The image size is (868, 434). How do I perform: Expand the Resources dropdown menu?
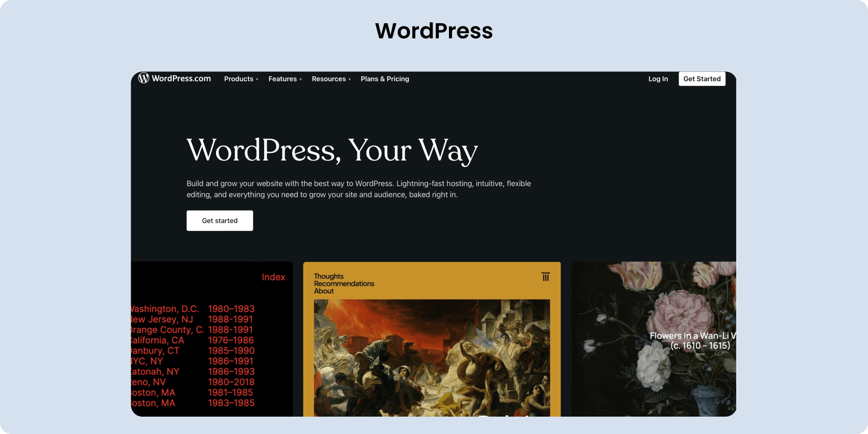[x=331, y=79]
